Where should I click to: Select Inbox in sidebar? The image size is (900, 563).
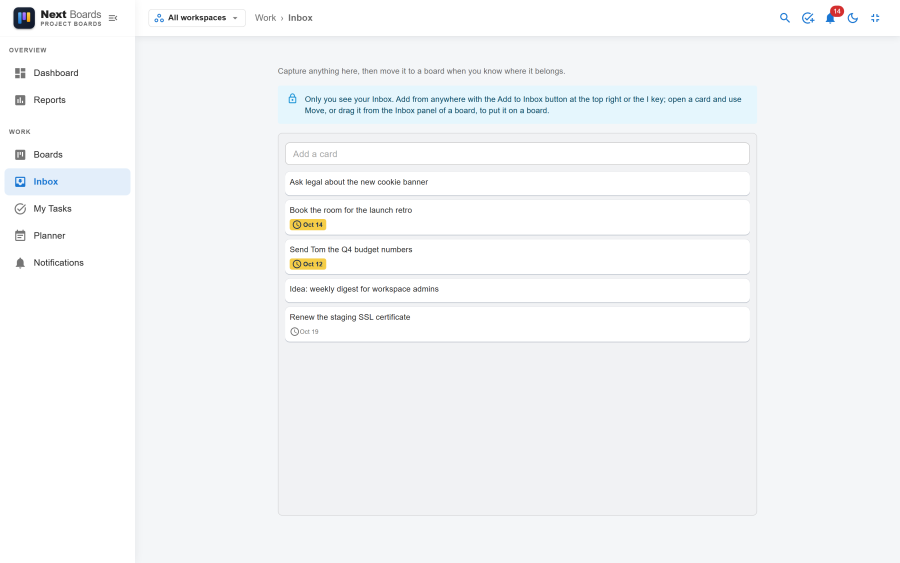(x=67, y=181)
